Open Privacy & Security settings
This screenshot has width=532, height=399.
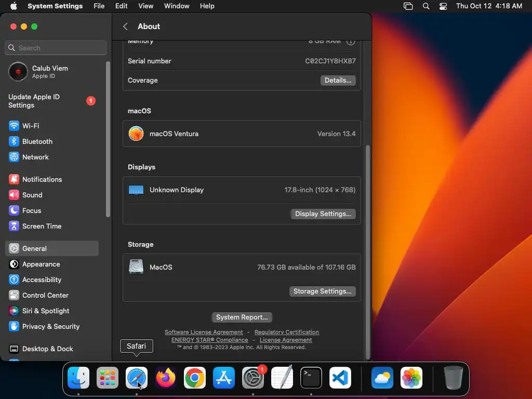click(51, 327)
